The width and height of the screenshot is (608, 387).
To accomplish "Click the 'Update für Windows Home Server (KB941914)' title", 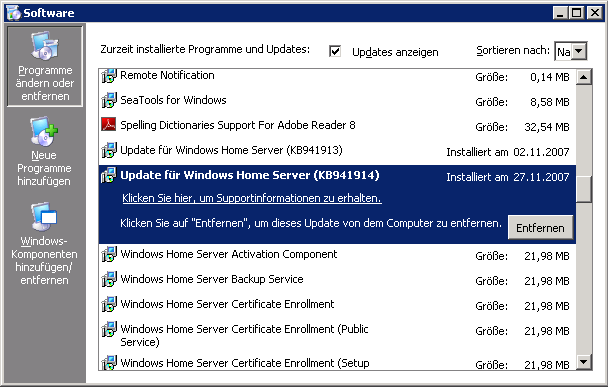I will click(x=250, y=175).
